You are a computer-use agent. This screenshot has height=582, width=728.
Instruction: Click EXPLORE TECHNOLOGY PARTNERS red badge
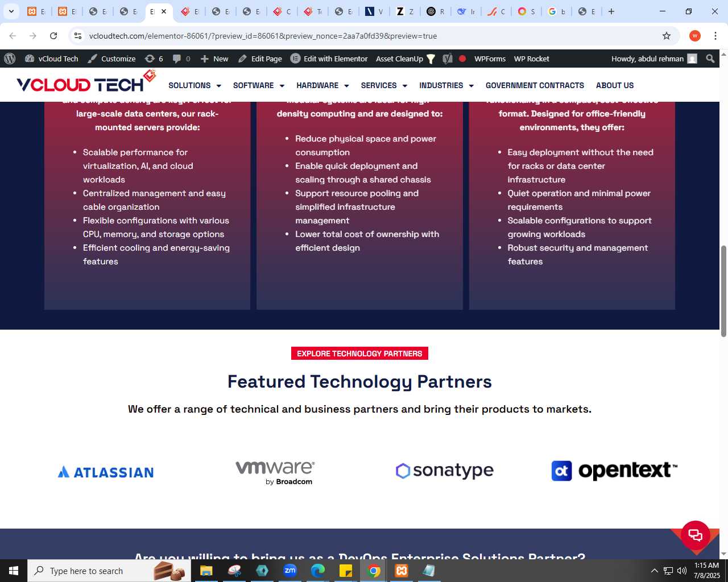[x=359, y=354]
